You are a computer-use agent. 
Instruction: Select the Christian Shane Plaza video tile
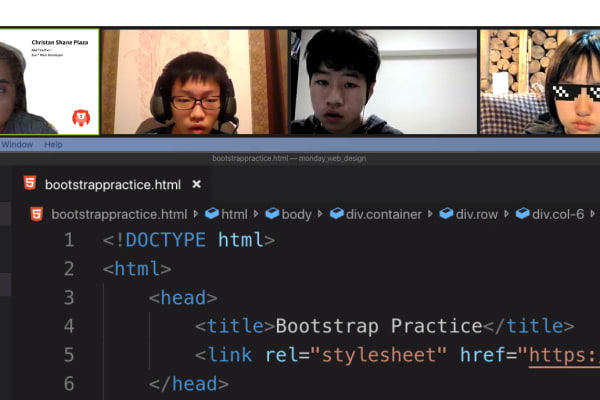[49, 82]
